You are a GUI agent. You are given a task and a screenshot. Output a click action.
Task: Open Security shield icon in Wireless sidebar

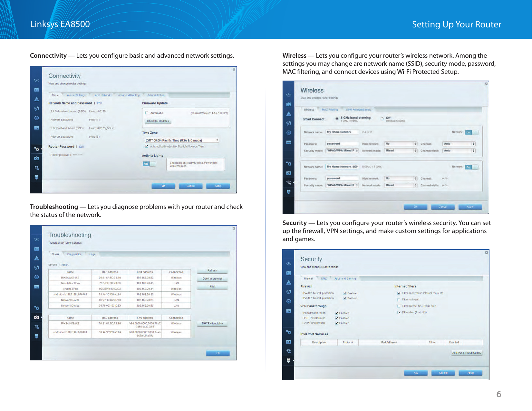tap(289, 192)
